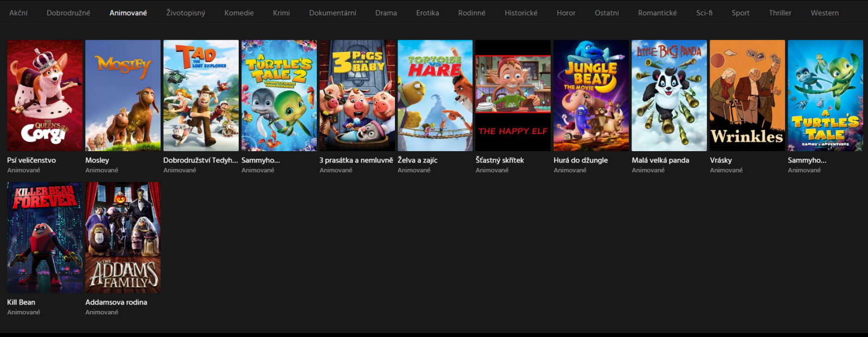Open the Jungle Beat movie poster
Image resolution: width=868 pixels, height=337 pixels.
(591, 95)
